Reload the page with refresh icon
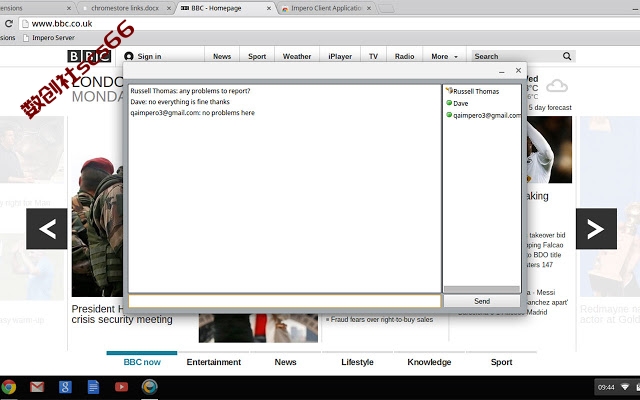This screenshot has height=400, width=640. [9, 24]
